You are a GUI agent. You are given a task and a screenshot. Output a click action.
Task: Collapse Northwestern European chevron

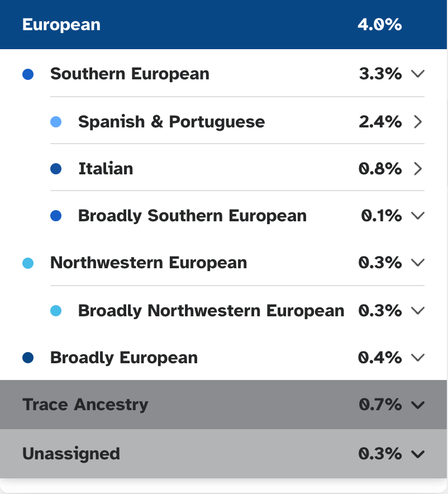tap(418, 263)
